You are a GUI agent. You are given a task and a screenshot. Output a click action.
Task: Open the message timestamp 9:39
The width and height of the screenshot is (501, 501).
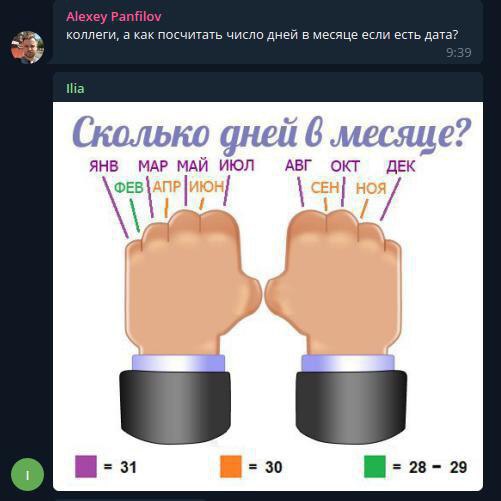459,53
